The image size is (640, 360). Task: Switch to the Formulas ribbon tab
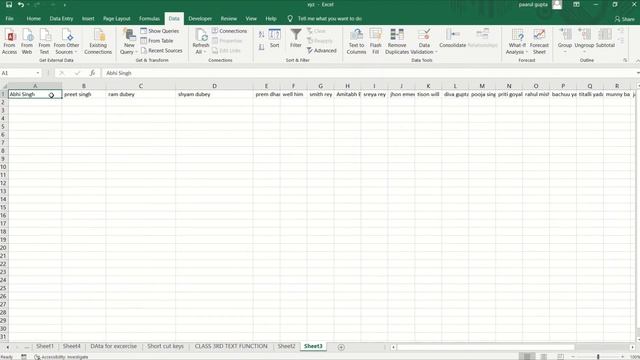149,19
